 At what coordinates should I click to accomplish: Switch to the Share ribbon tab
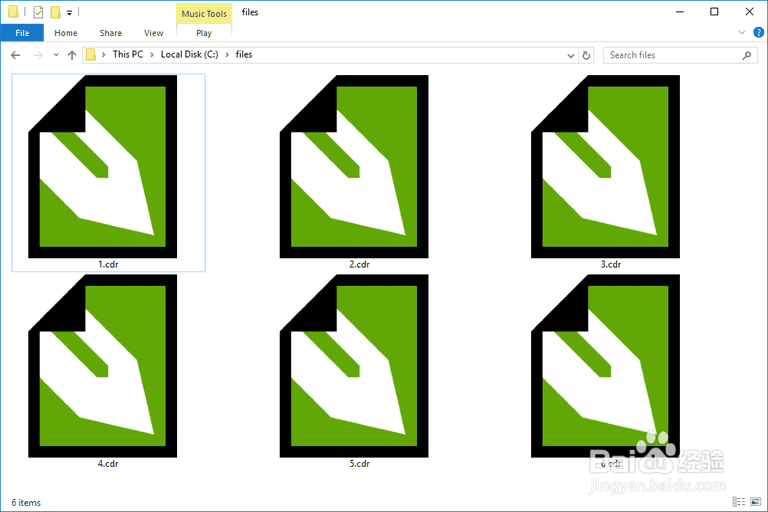[111, 33]
